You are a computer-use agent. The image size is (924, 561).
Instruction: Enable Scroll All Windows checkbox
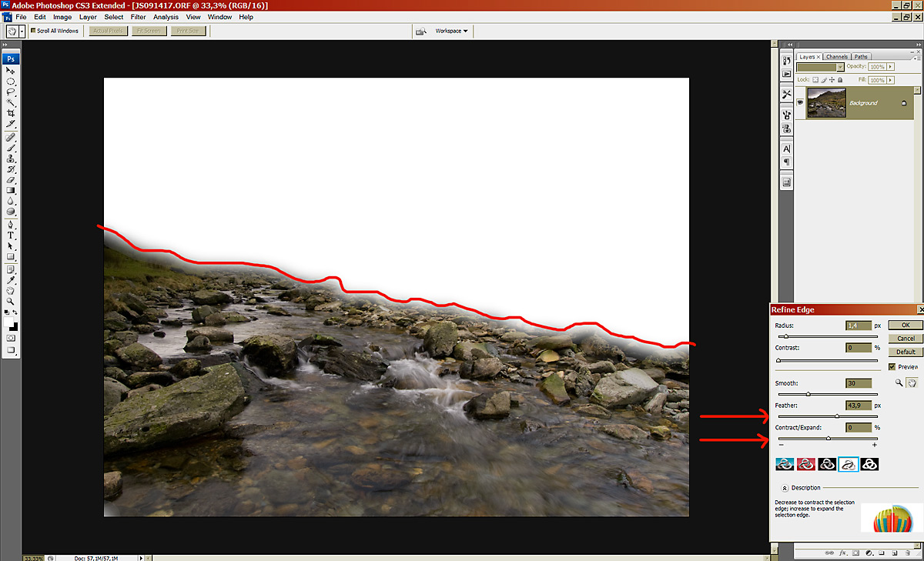pyautogui.click(x=32, y=31)
